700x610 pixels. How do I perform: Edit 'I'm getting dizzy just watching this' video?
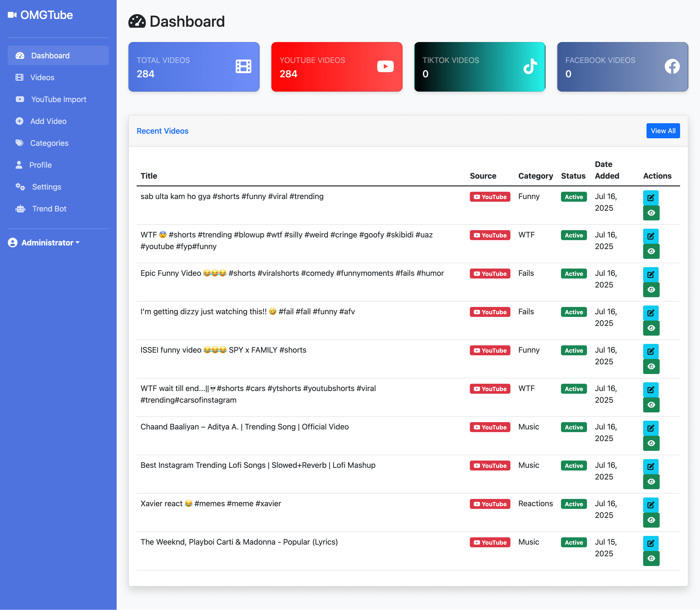[651, 313]
